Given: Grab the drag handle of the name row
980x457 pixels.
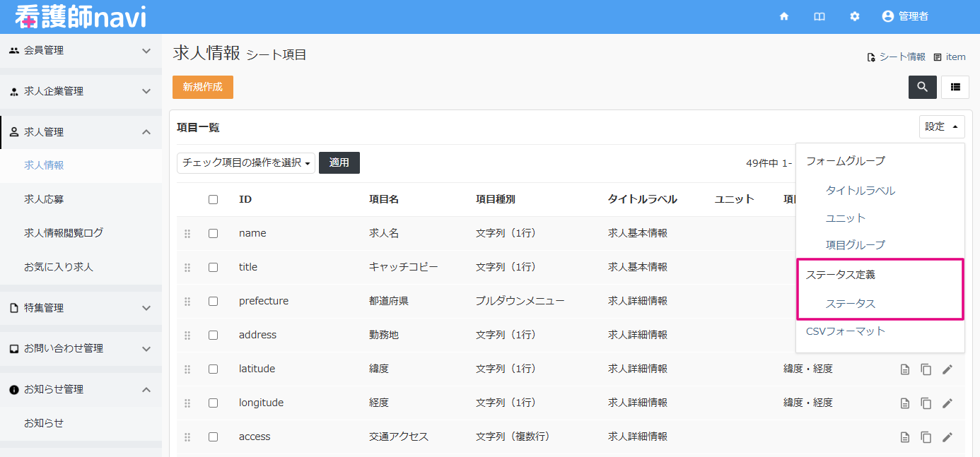Looking at the screenshot, I should (187, 233).
